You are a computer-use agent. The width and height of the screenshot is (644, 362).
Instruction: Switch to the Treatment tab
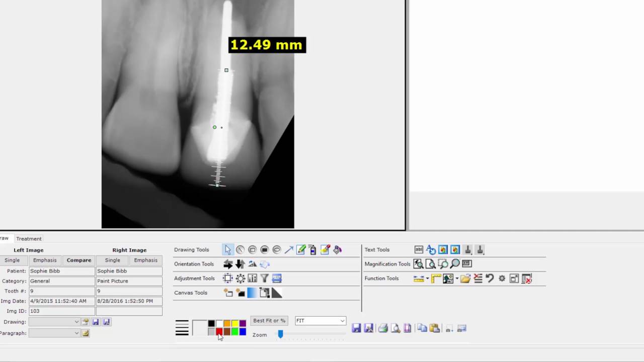[x=29, y=239]
